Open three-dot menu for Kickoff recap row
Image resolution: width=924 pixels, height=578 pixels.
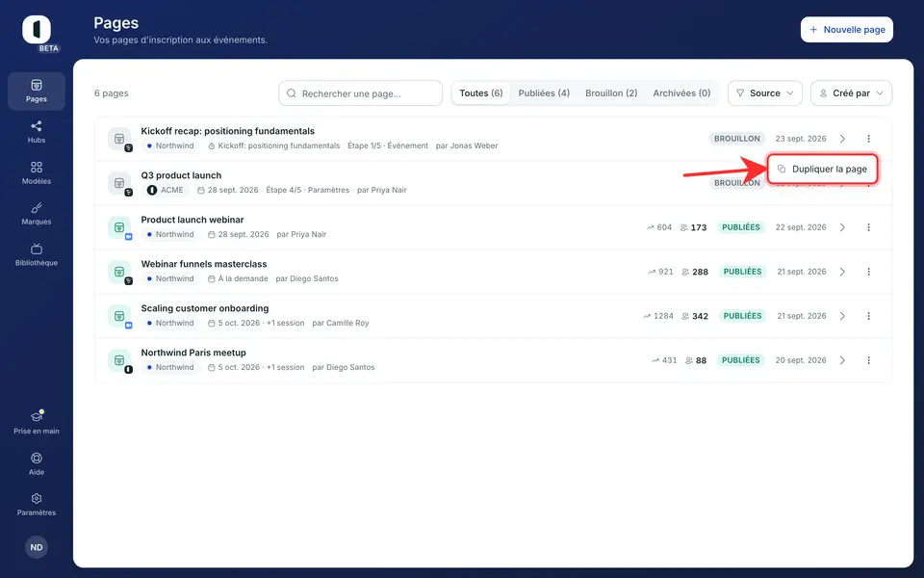point(868,139)
